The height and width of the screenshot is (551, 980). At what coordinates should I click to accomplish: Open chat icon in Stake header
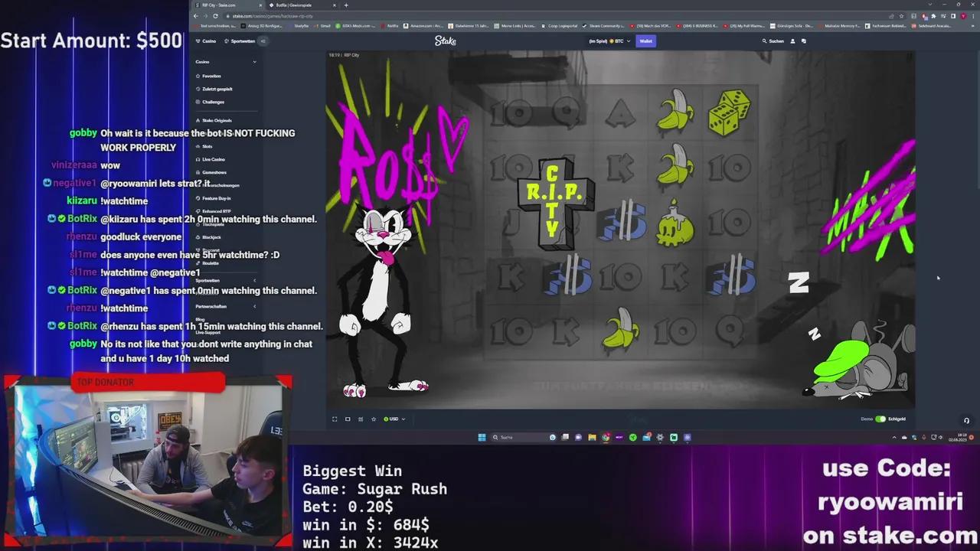pyautogui.click(x=803, y=41)
